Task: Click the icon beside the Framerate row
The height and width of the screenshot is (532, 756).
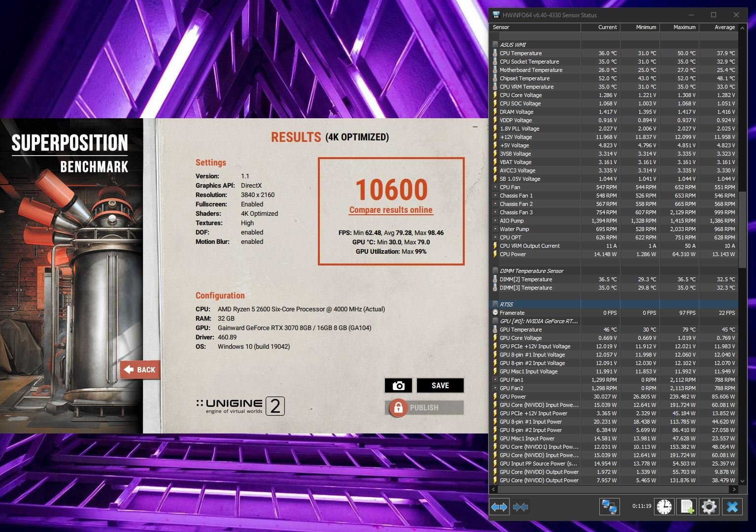Action: click(495, 313)
